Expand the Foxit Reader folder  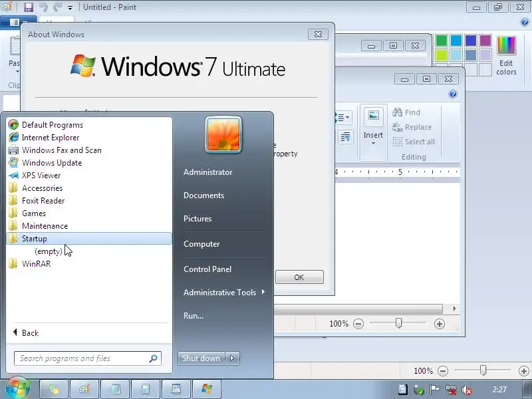[x=89, y=201]
